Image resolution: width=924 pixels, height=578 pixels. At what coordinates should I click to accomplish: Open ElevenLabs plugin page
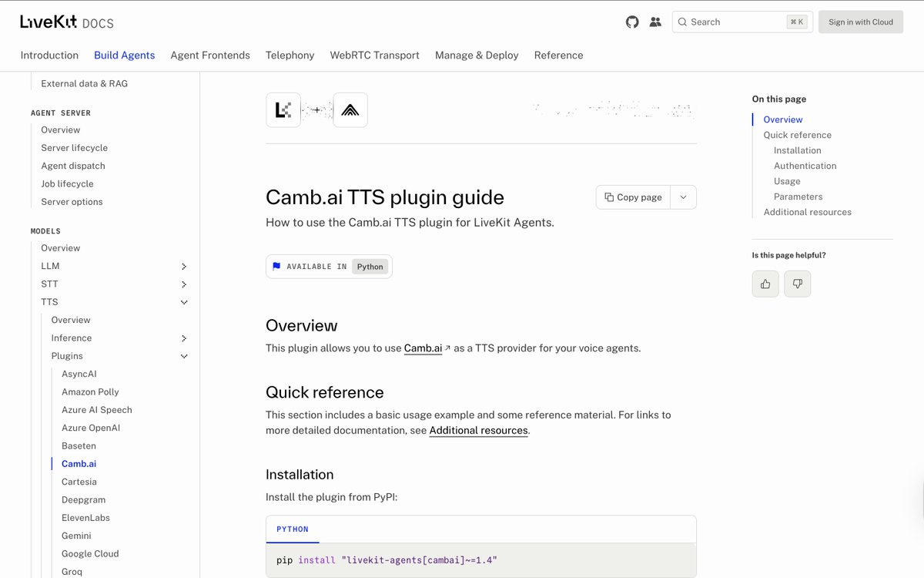[x=85, y=518]
